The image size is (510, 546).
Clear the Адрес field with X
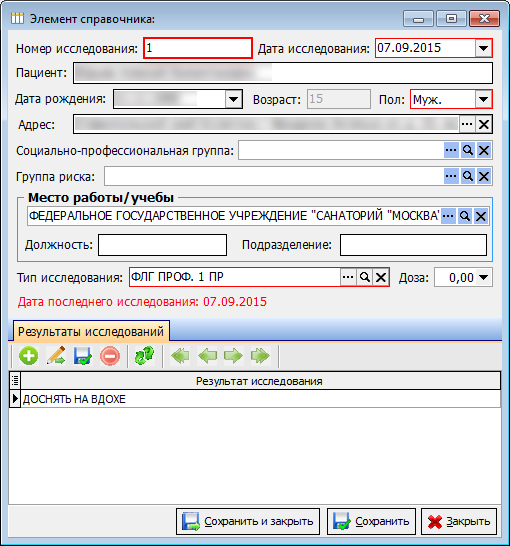(x=484, y=124)
